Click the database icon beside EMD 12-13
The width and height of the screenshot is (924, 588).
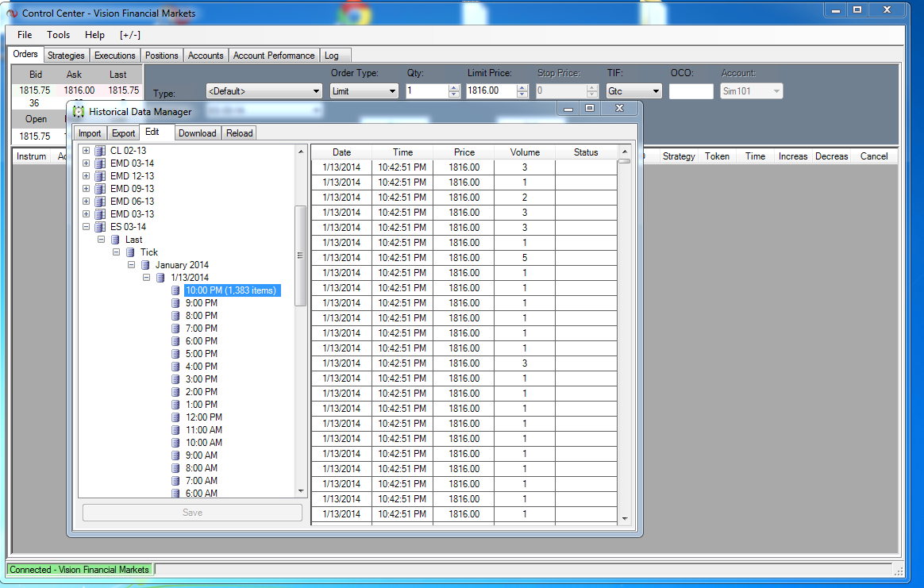point(100,176)
